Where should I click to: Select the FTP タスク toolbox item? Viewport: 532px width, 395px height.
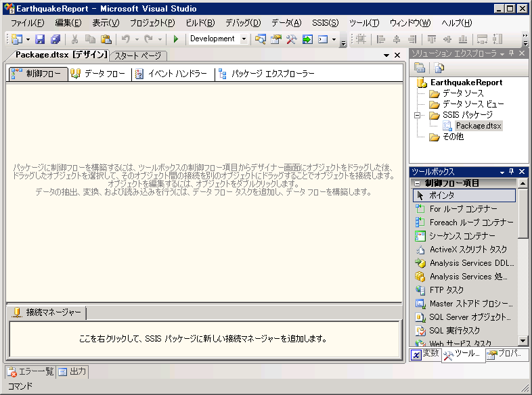pyautogui.click(x=464, y=290)
